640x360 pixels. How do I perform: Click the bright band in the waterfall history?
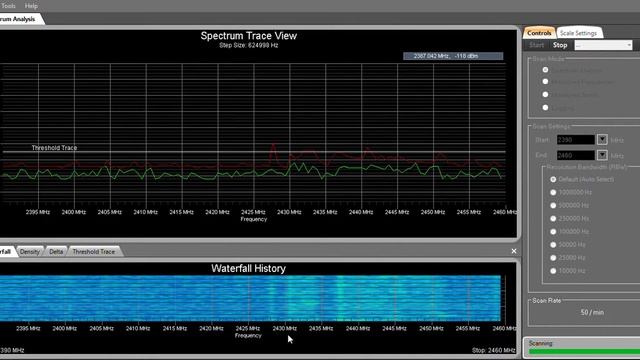tap(340, 298)
